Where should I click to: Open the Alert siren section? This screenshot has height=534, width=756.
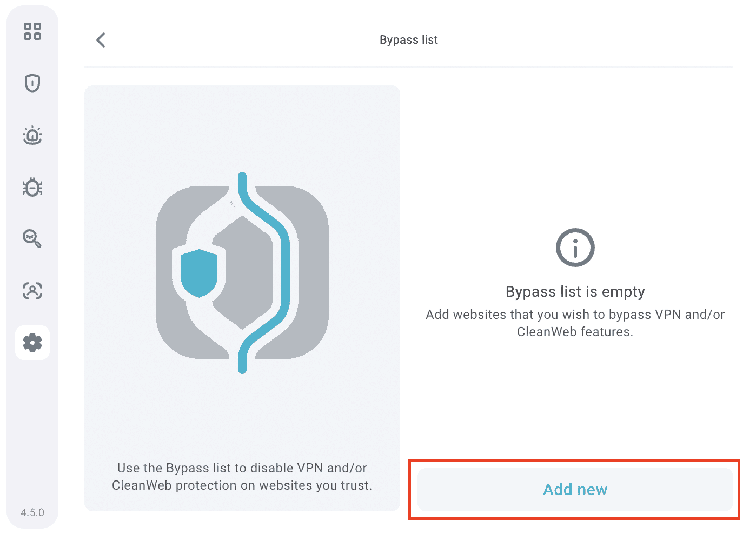pyautogui.click(x=32, y=135)
